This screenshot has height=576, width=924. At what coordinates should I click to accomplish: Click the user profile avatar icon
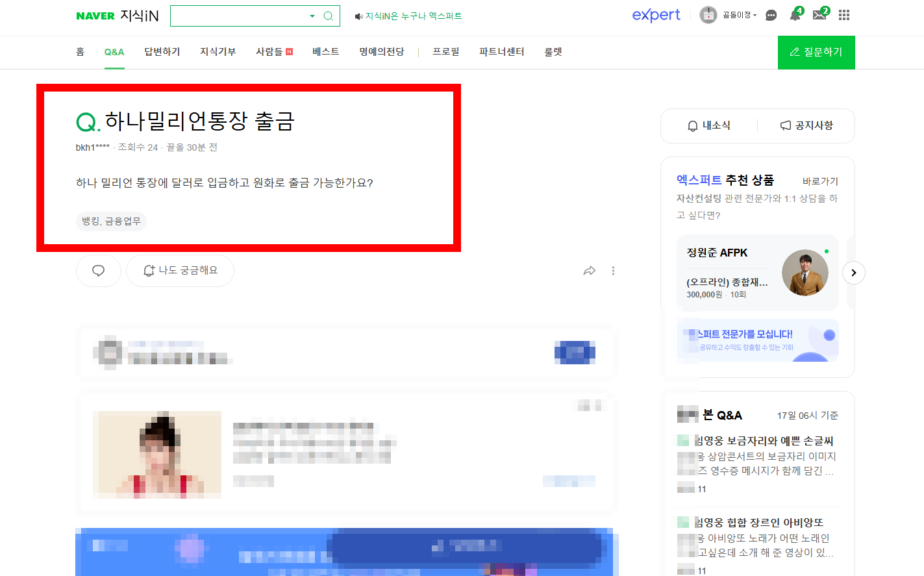pyautogui.click(x=708, y=15)
